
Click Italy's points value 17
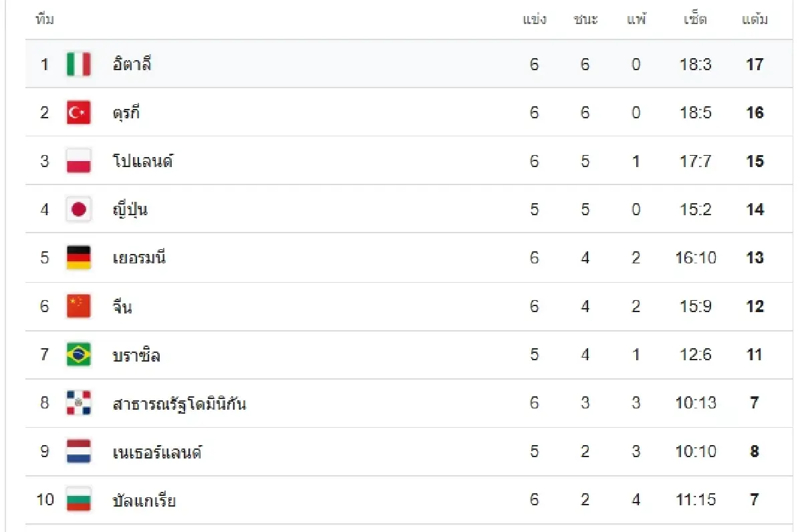pos(755,64)
